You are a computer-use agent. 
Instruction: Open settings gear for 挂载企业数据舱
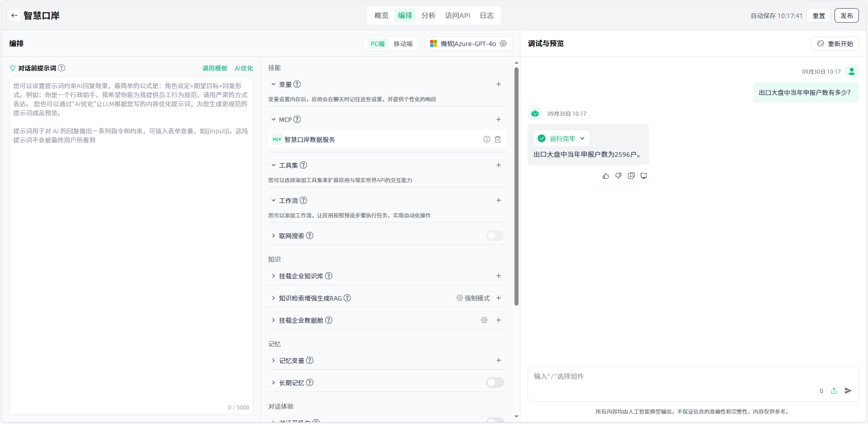(x=484, y=320)
